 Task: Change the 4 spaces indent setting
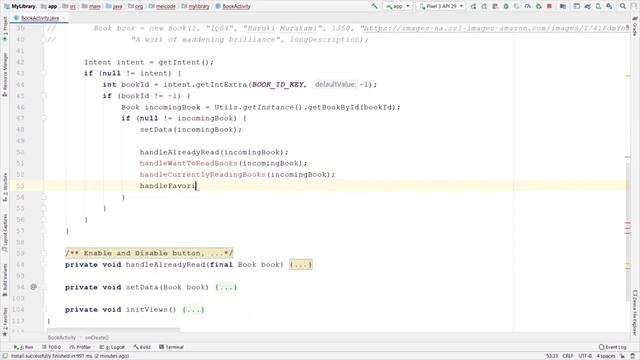606,356
